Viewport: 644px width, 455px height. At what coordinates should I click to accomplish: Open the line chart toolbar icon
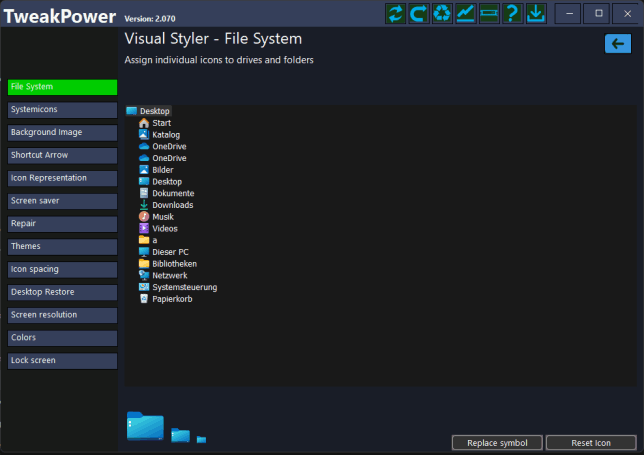point(465,14)
